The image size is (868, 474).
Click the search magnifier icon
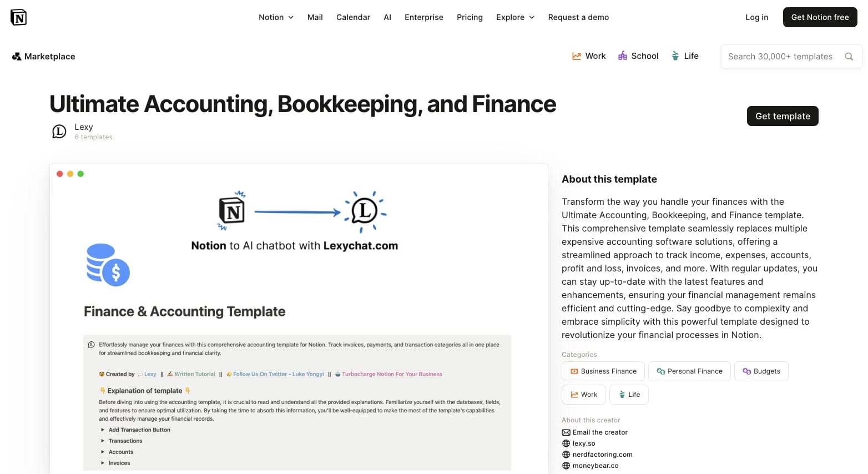click(849, 57)
